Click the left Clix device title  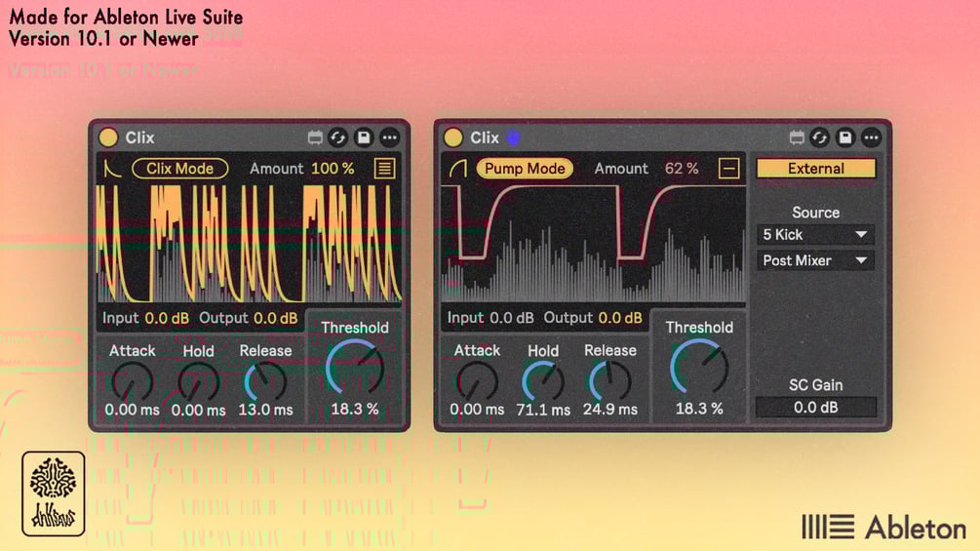tap(139, 138)
